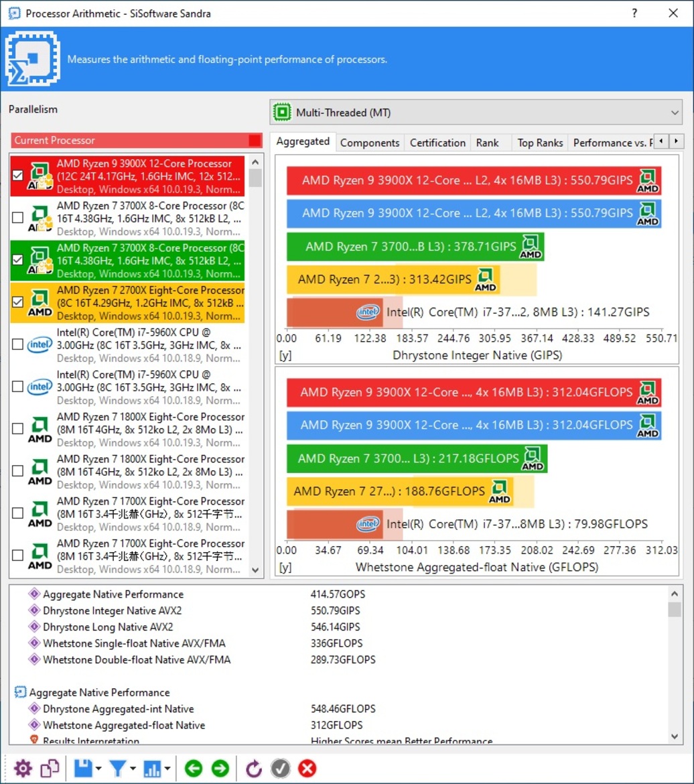Image resolution: width=694 pixels, height=784 pixels.
Task: Check the second Intel i7-5960X checkbox
Action: [17, 387]
